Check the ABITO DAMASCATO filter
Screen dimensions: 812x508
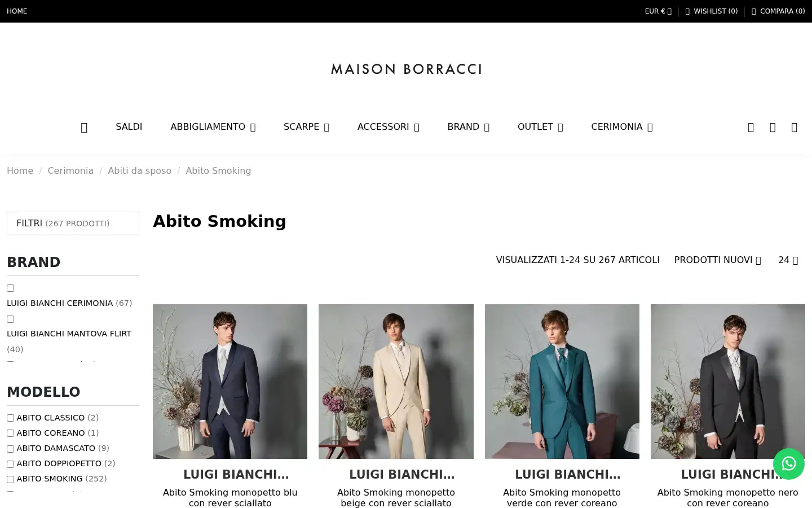click(x=10, y=449)
